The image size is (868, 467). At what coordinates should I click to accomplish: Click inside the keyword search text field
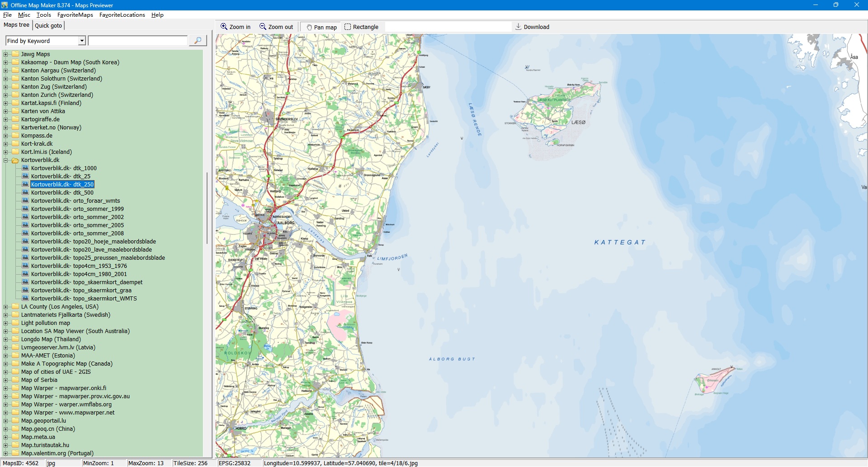point(137,41)
